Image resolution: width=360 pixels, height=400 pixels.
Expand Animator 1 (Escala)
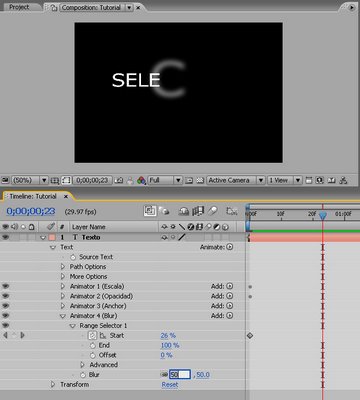(x=63, y=286)
